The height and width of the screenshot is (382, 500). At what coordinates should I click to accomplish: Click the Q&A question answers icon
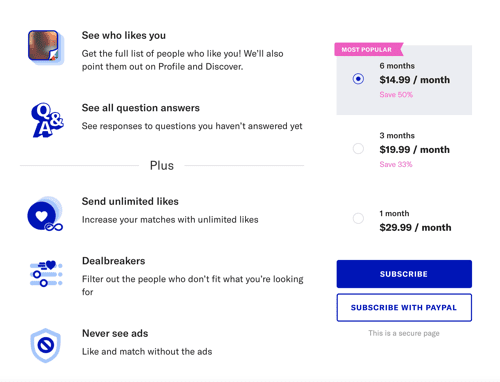(47, 120)
